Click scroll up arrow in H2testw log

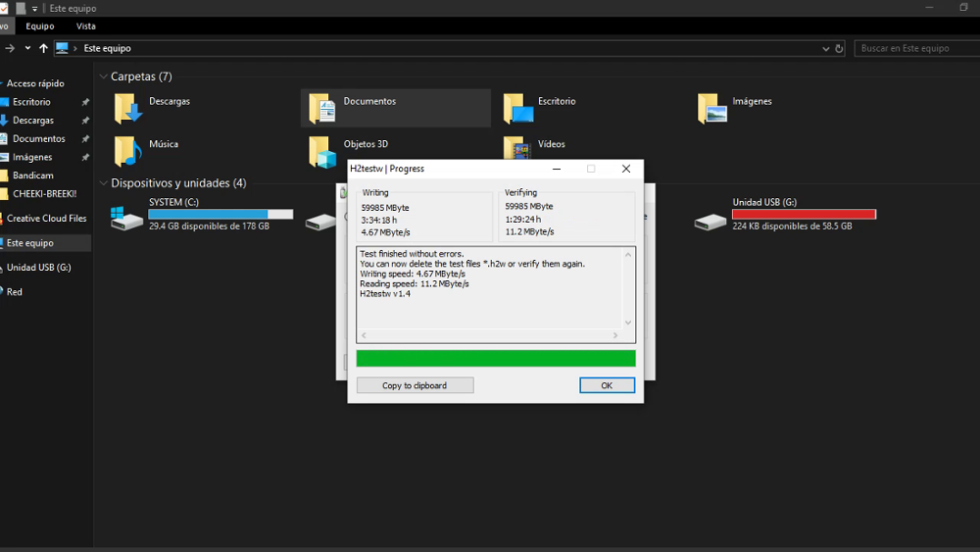pos(628,255)
